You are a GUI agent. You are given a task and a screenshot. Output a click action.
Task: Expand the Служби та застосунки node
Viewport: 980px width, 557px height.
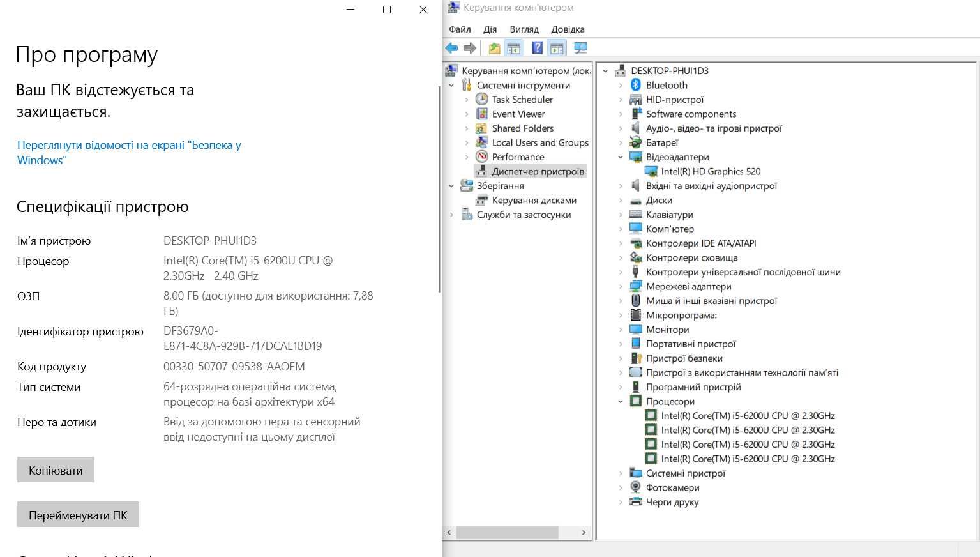pos(451,215)
